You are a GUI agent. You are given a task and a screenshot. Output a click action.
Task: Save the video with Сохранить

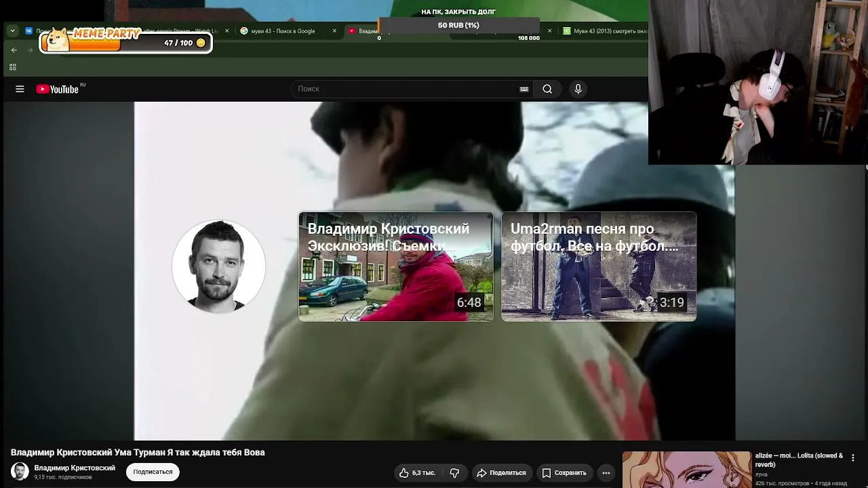coord(564,472)
